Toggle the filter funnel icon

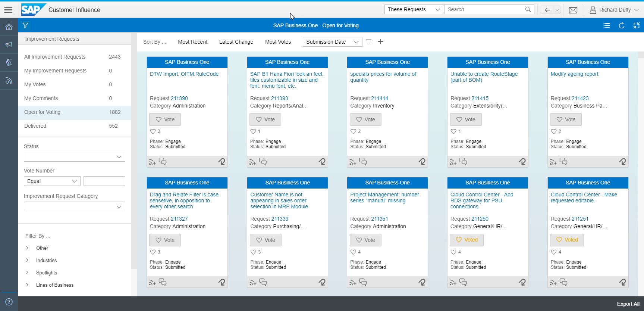[25, 25]
